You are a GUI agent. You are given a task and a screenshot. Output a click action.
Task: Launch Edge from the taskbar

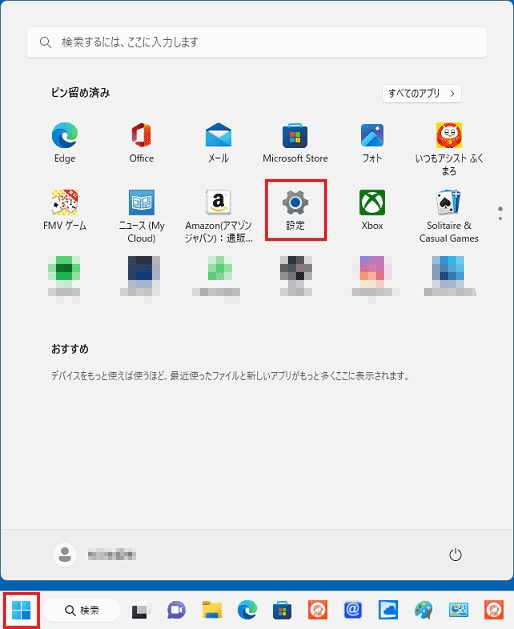click(x=247, y=610)
